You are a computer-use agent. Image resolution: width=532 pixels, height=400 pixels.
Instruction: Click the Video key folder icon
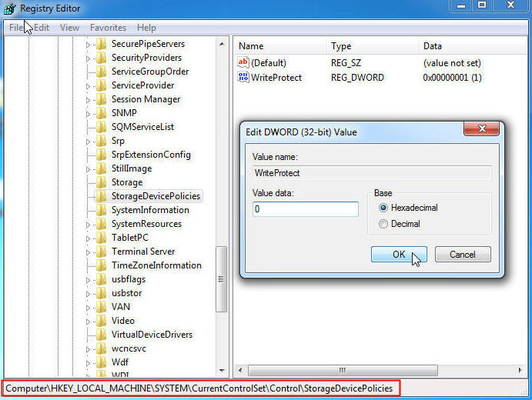coord(101,320)
